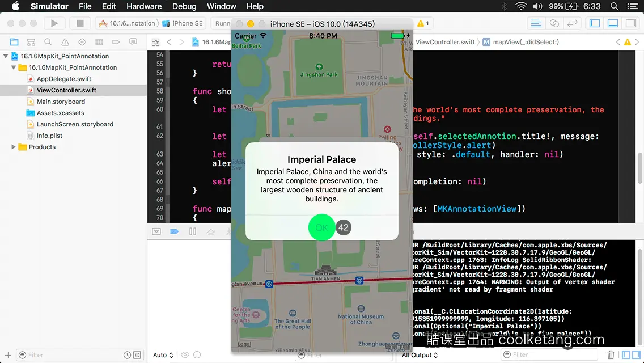The image size is (644, 363).
Task: Click the Xcode Stop button
Action: (x=80, y=23)
